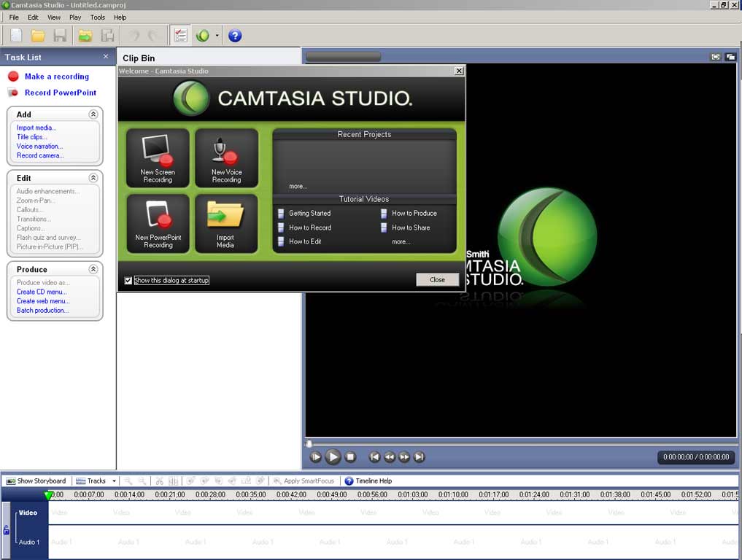The image size is (742, 560).
Task: Click Record camera link
Action: [40, 155]
